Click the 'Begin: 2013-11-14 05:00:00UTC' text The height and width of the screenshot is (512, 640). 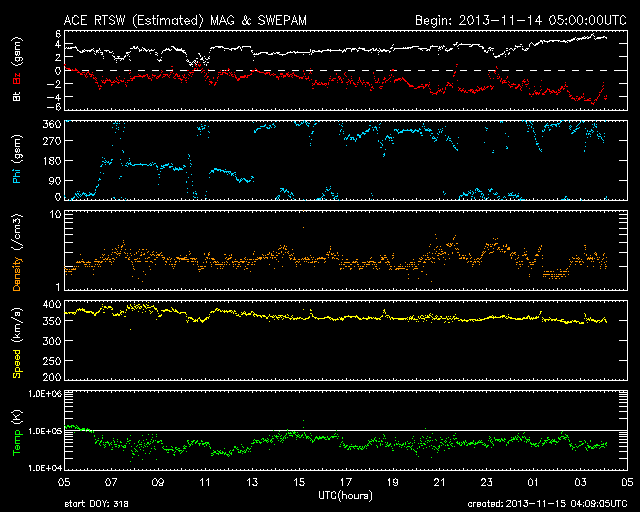pos(521,20)
